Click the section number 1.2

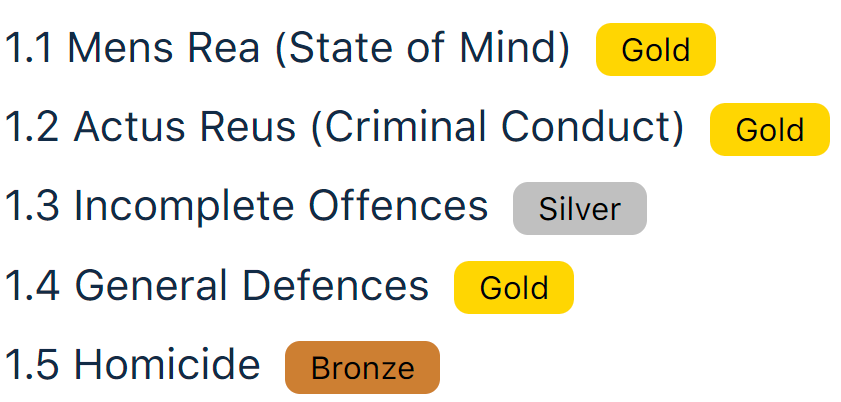coord(32,128)
